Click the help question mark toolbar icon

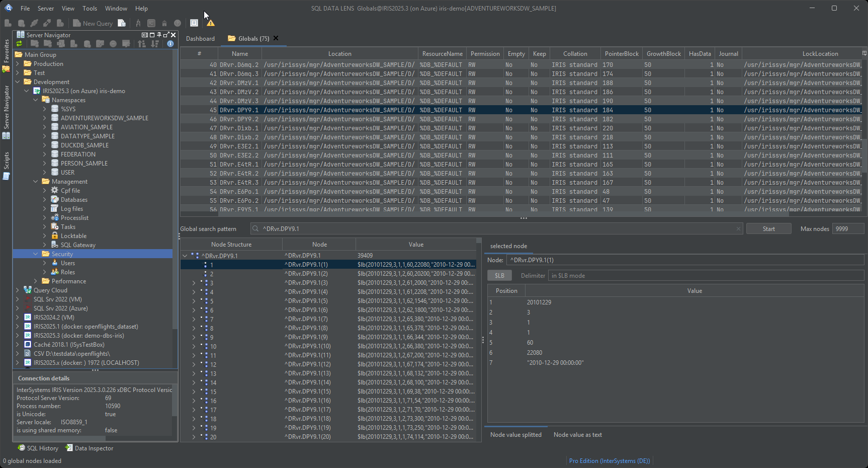(178, 23)
